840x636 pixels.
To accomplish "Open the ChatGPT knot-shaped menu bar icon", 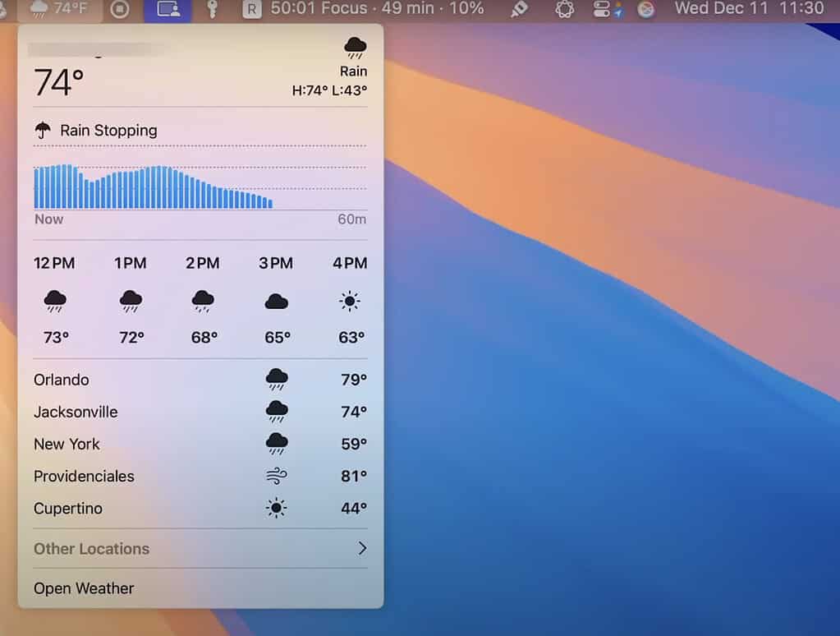I will coord(564,10).
